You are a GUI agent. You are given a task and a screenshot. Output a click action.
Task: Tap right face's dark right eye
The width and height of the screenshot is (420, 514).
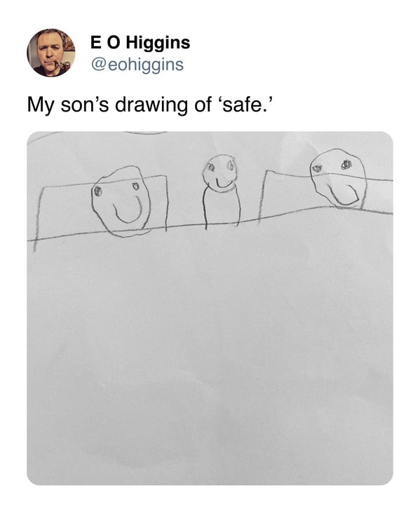click(x=346, y=165)
